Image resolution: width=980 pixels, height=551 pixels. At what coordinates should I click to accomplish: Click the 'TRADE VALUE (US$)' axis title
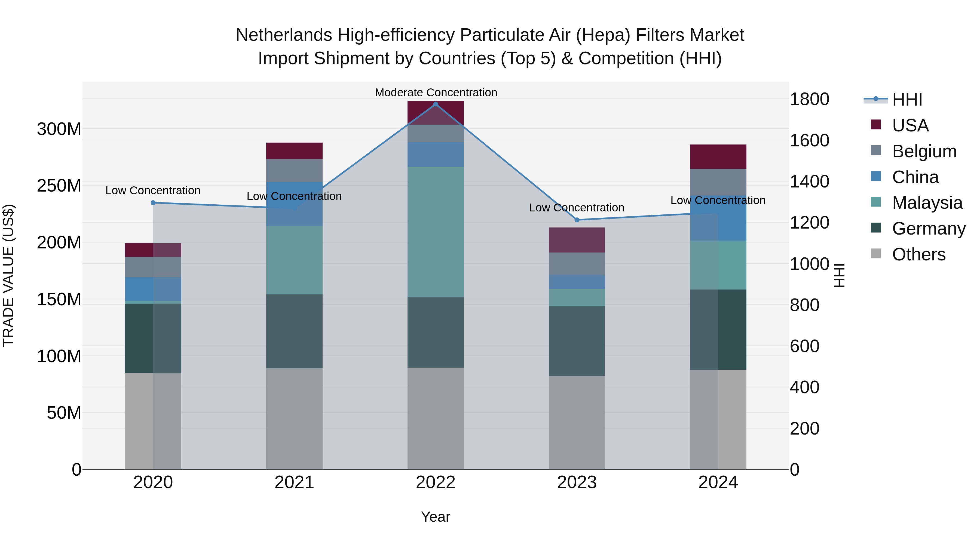8,275
